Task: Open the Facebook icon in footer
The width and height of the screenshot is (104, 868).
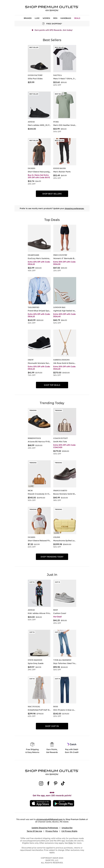Action: pyautogui.click(x=48, y=783)
